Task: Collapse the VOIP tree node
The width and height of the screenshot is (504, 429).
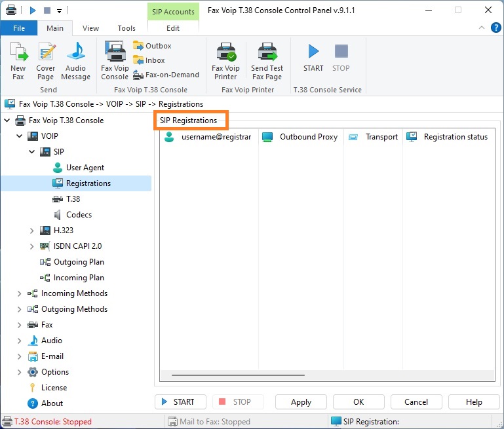Action: click(19, 136)
